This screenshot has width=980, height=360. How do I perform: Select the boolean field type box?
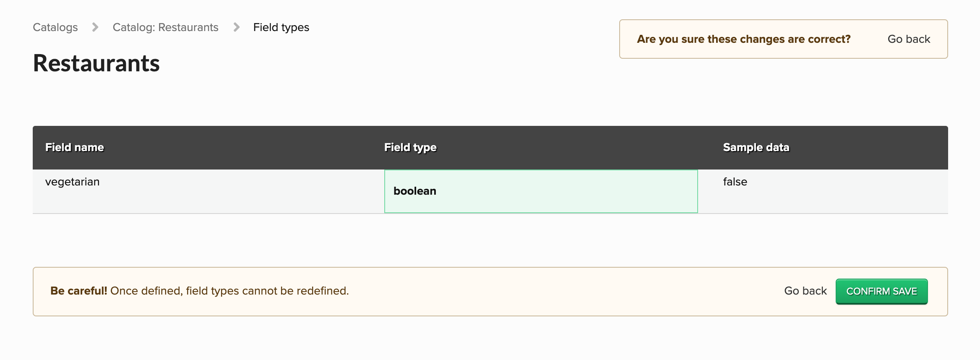[x=541, y=191]
